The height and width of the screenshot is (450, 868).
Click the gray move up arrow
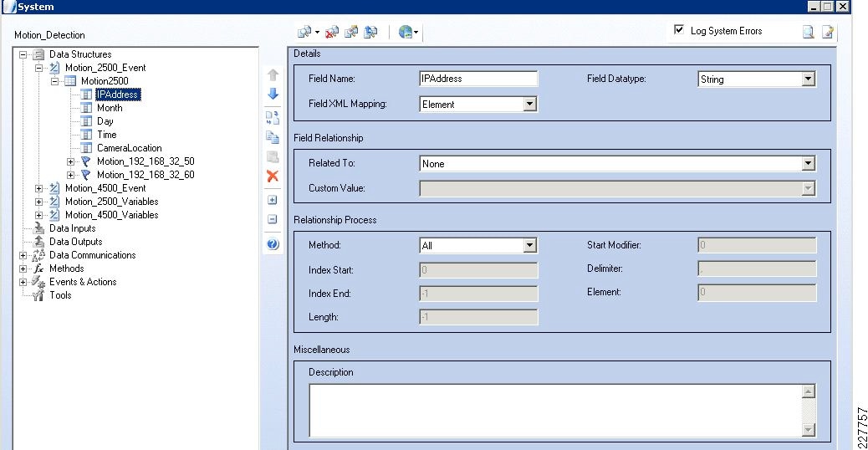(x=273, y=74)
